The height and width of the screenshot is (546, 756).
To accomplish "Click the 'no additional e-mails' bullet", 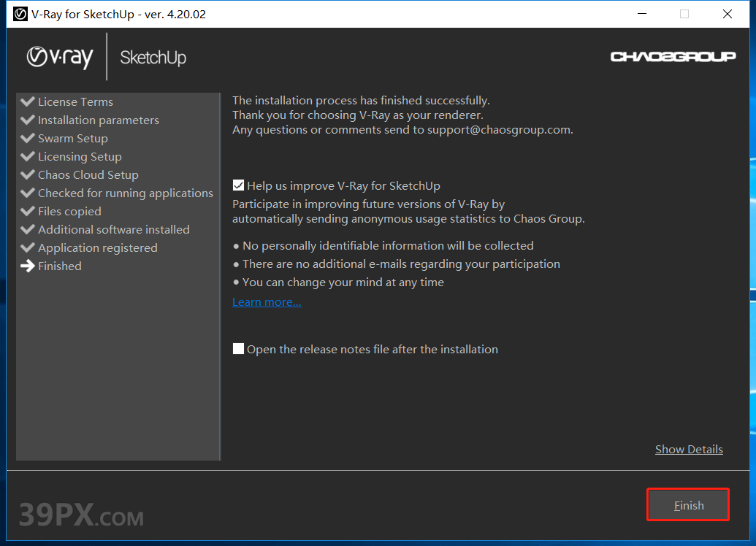I will [397, 264].
